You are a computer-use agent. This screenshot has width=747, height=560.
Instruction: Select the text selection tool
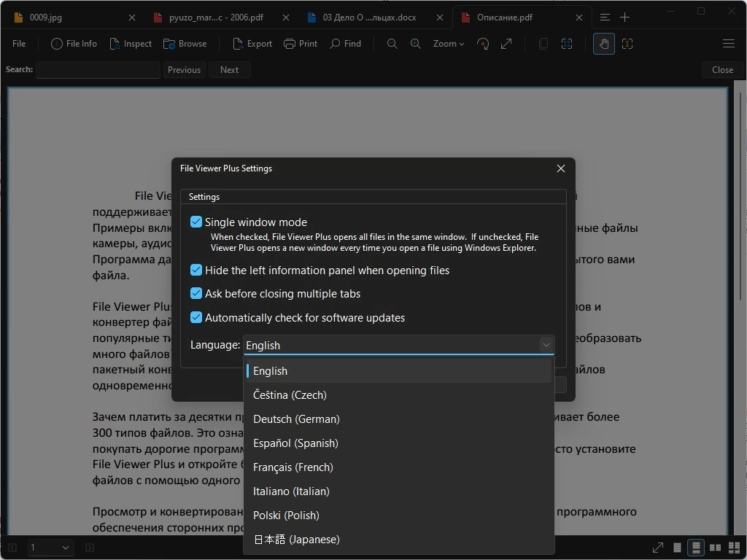pyautogui.click(x=627, y=44)
